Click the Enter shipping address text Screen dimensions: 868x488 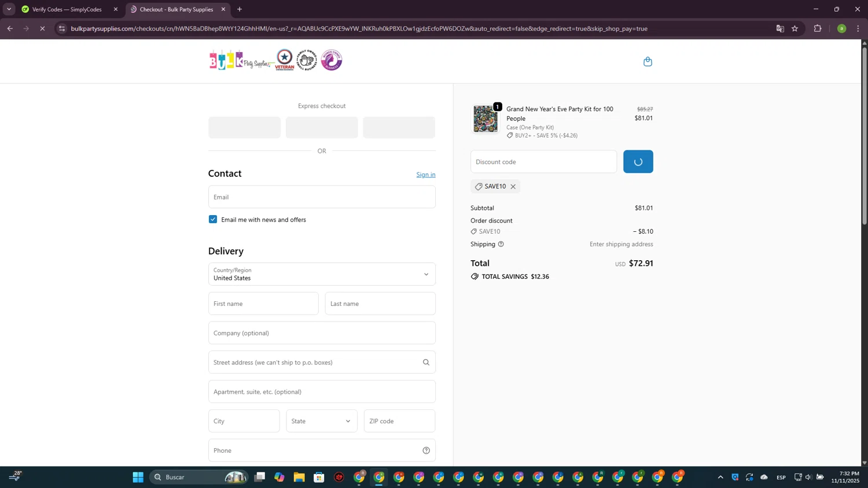click(x=621, y=244)
